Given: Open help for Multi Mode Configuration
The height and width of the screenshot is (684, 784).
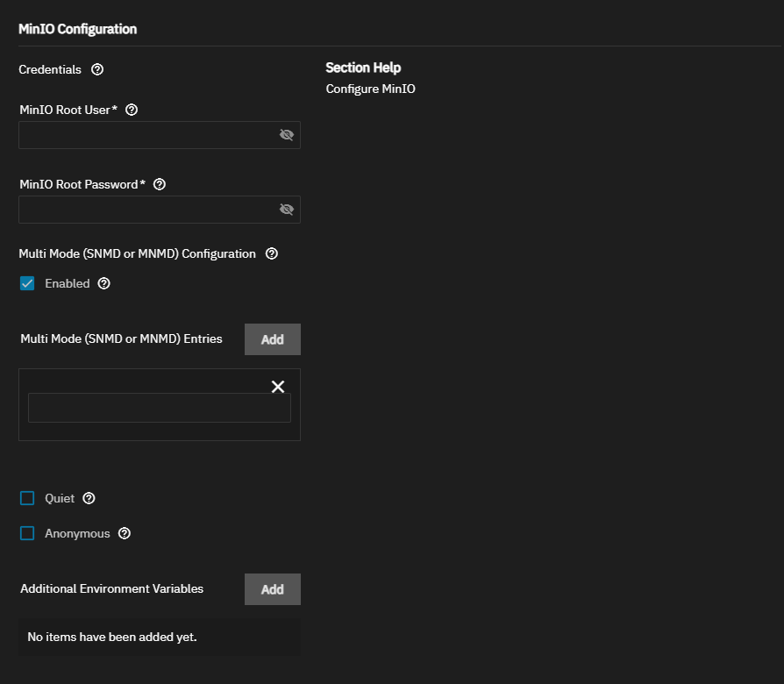Looking at the screenshot, I should 272,253.
